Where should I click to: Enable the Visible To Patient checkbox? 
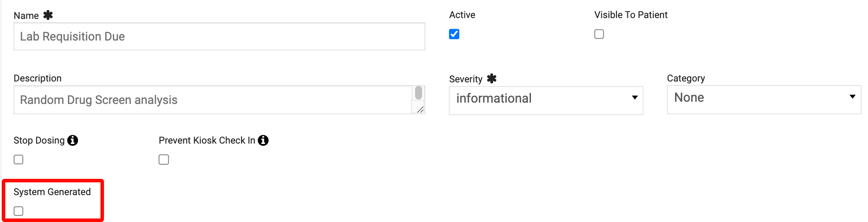(x=599, y=34)
